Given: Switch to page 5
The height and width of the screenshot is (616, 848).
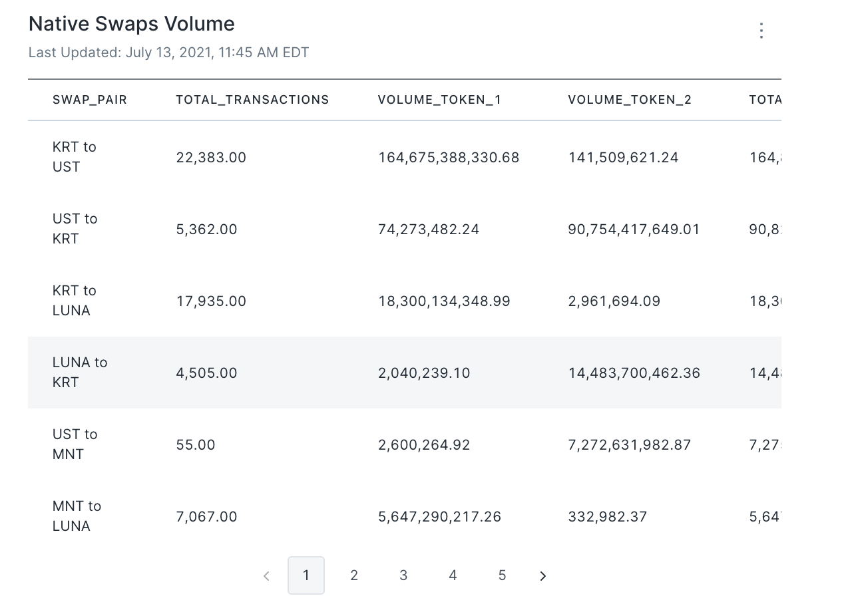Looking at the screenshot, I should [x=502, y=575].
